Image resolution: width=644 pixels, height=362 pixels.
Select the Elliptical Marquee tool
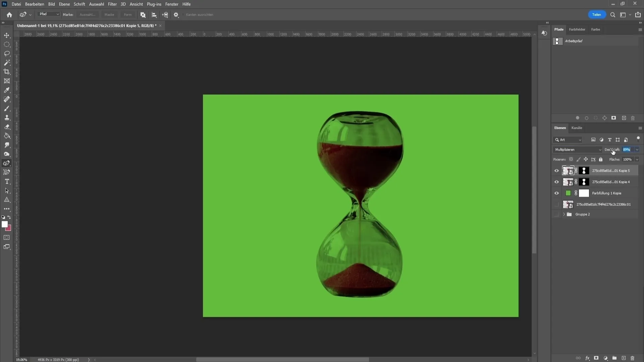[7, 44]
